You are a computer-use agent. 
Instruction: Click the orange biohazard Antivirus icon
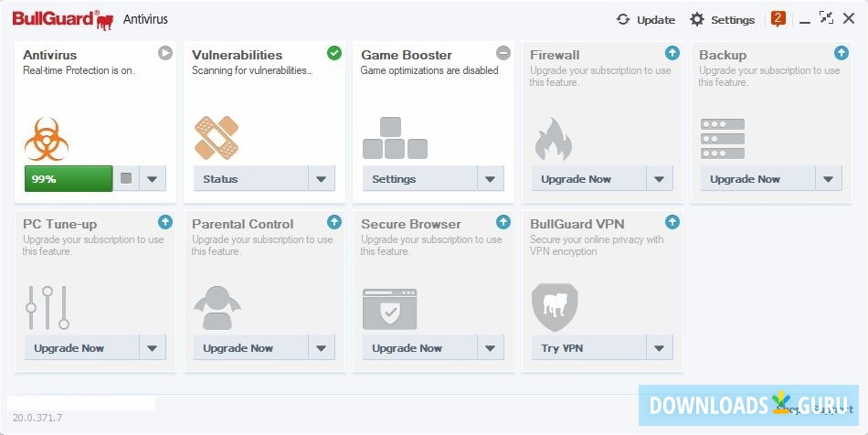coord(47,138)
